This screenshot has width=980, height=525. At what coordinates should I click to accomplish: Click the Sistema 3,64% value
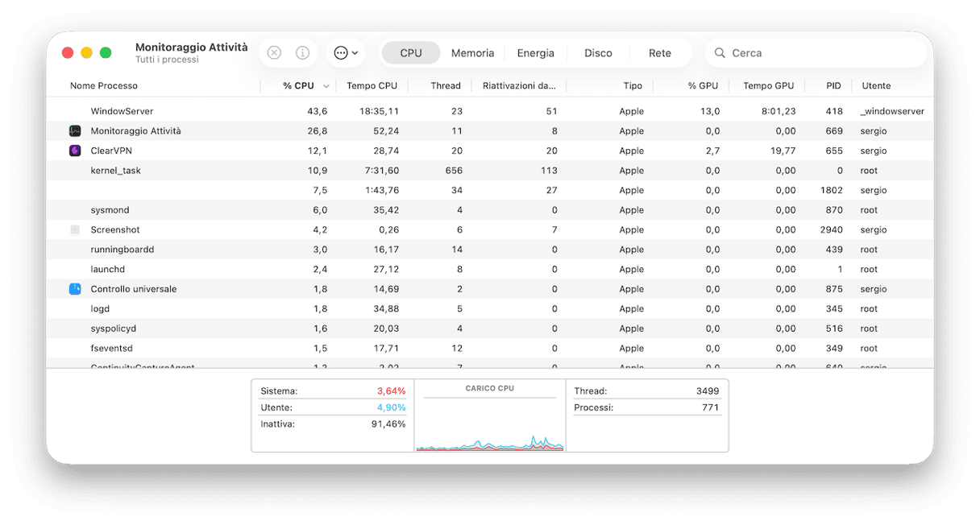click(x=392, y=391)
